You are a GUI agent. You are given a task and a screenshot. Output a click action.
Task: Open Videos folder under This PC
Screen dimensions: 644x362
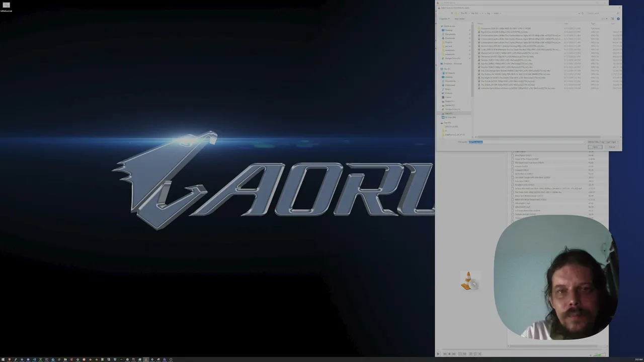coord(448,97)
